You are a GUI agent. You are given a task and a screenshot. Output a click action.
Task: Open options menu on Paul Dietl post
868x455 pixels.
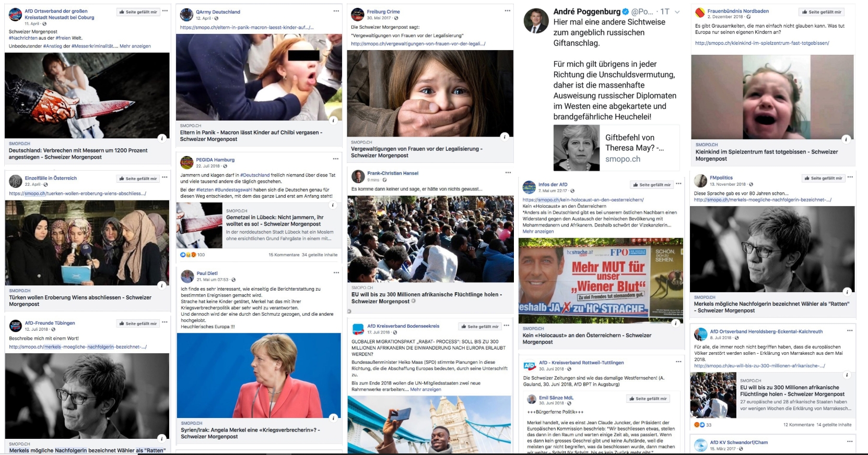point(336,273)
